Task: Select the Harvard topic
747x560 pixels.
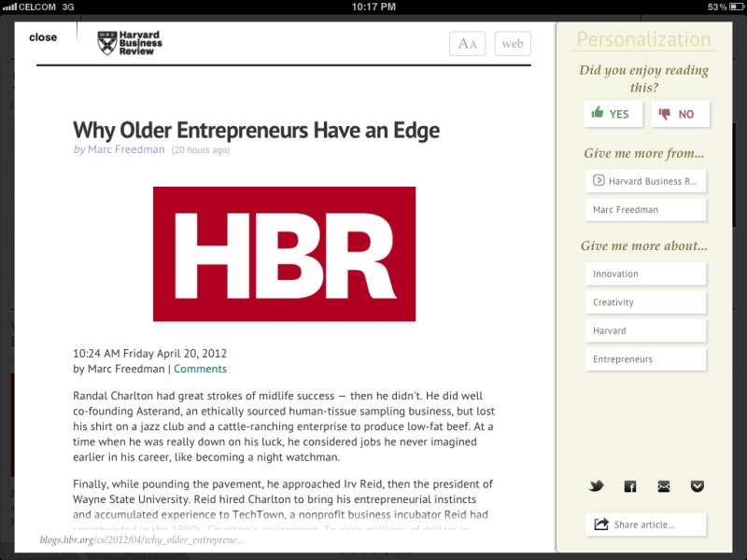Action: click(x=646, y=330)
